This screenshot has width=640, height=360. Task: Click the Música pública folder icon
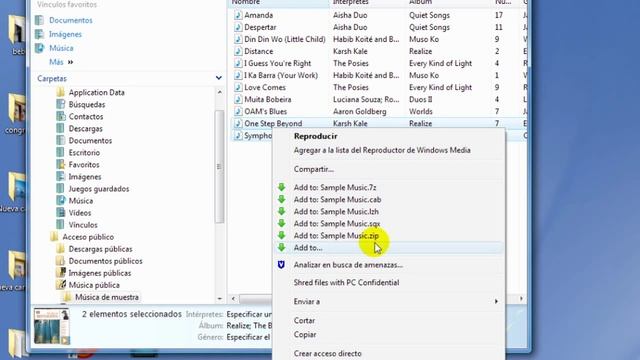pos(60,285)
